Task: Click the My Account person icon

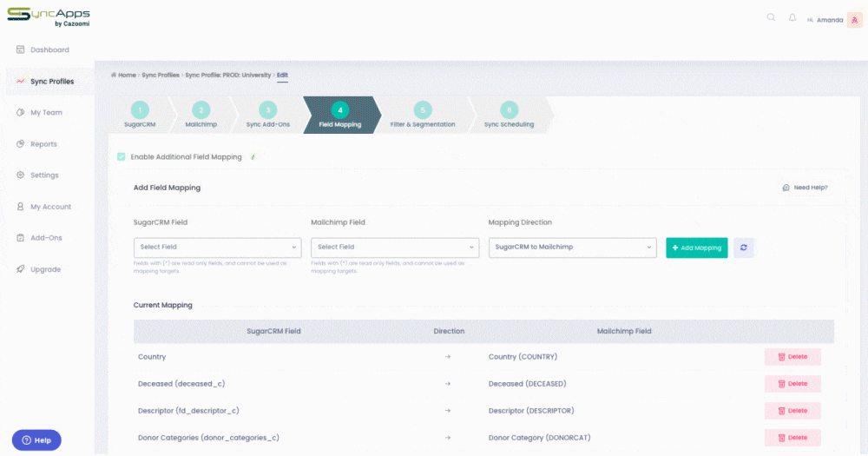Action: [x=21, y=206]
